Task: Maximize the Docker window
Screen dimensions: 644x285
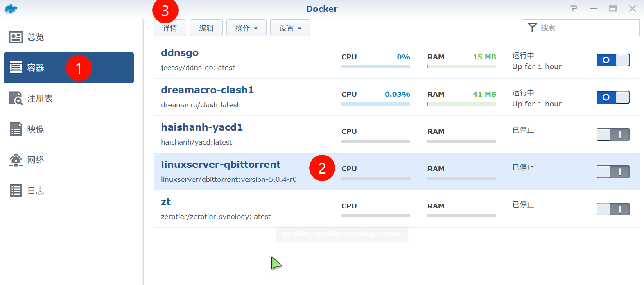Action: (x=613, y=9)
